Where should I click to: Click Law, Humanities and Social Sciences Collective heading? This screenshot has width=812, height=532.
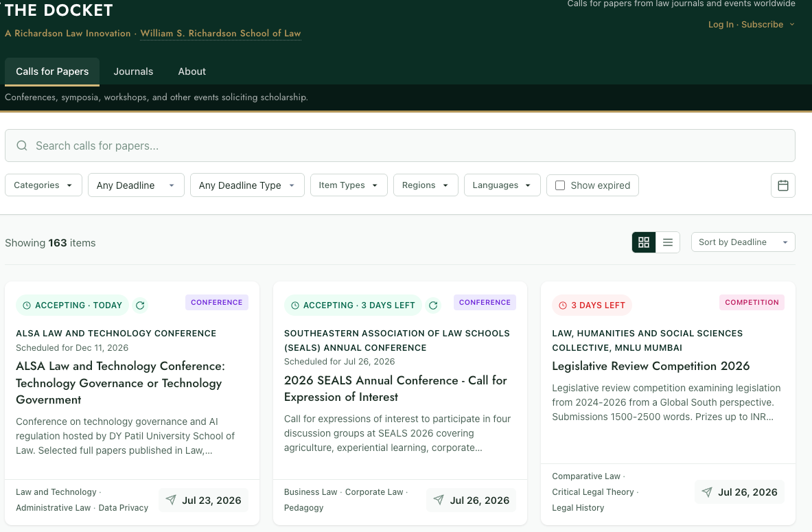point(647,340)
